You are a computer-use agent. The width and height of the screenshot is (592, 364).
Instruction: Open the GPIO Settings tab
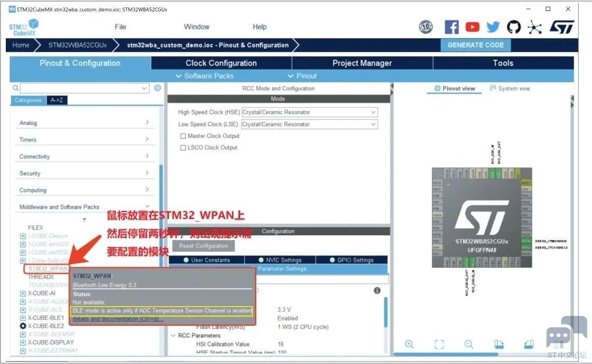pyautogui.click(x=351, y=260)
